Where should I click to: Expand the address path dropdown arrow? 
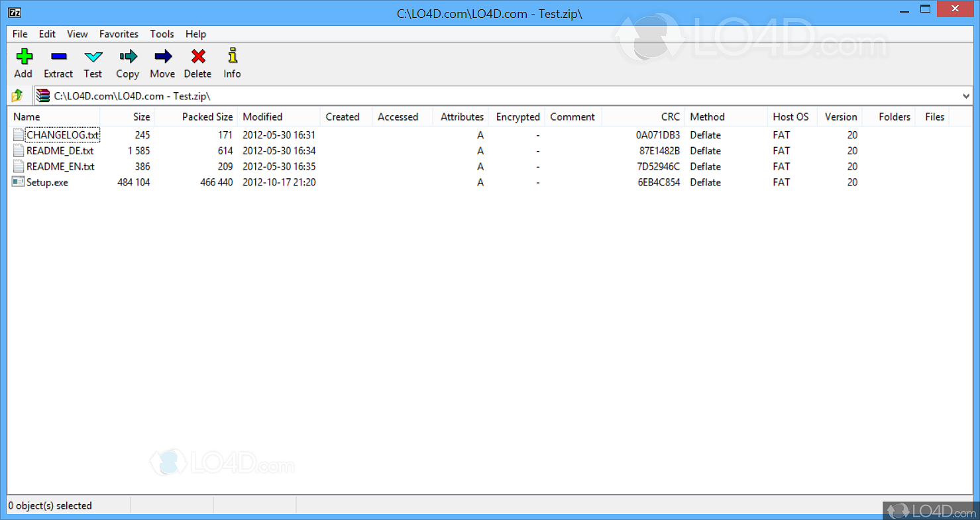(966, 97)
